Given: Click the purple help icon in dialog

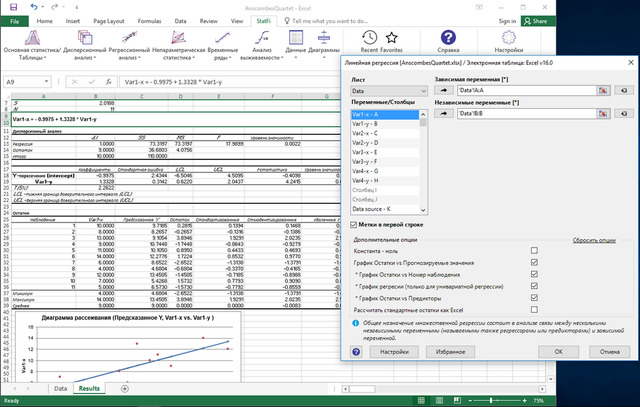Looking at the screenshot, I should tap(358, 352).
